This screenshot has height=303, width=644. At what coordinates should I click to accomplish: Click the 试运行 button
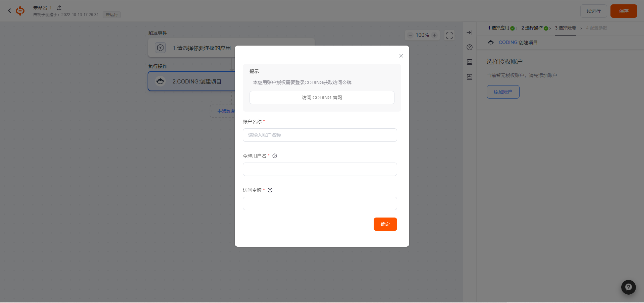pyautogui.click(x=594, y=11)
